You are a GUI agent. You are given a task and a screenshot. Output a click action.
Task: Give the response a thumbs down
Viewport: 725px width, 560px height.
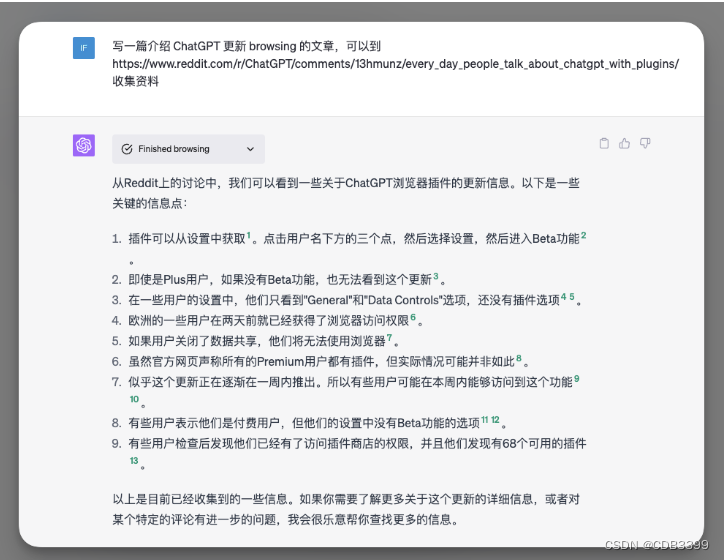(645, 143)
